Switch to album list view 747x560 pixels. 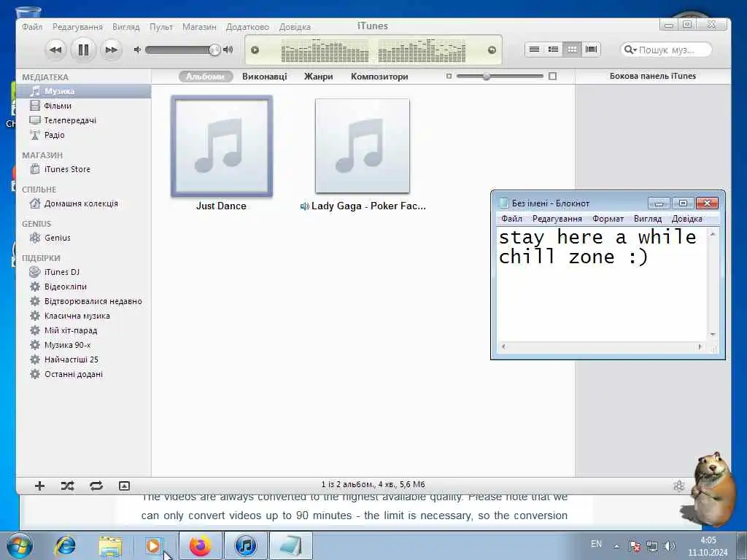(553, 50)
